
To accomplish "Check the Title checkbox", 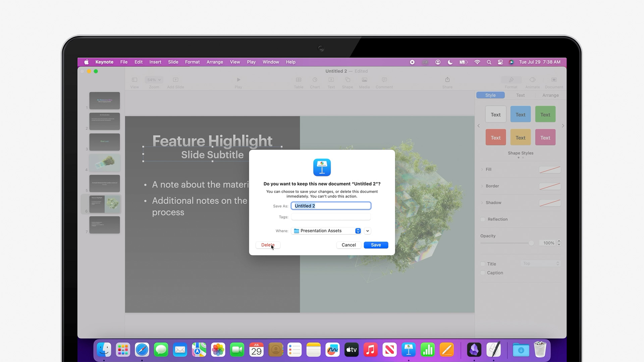I will 483,264.
